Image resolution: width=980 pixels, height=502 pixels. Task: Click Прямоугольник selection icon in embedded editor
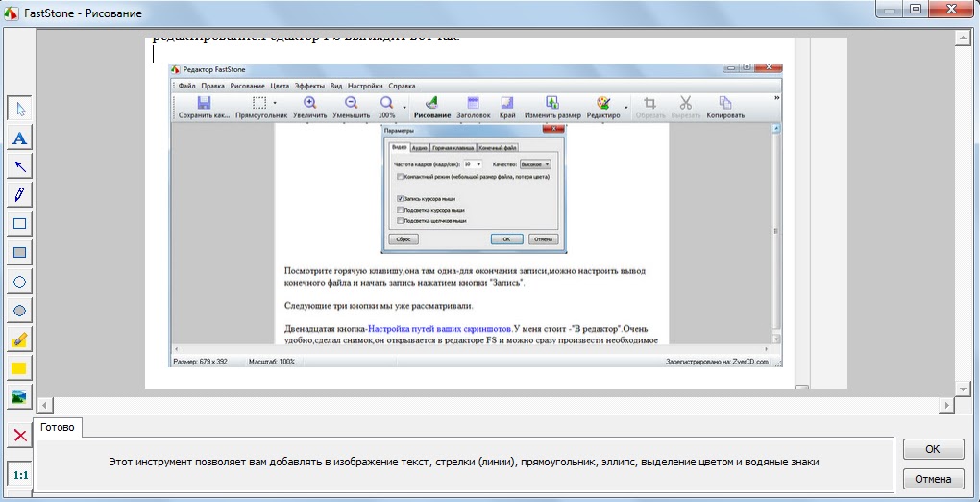[259, 108]
